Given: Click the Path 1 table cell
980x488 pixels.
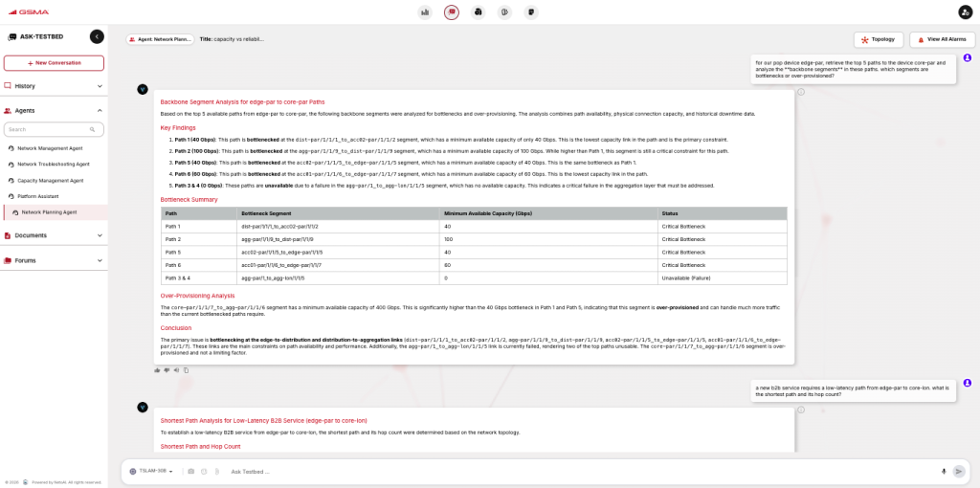Looking at the screenshot, I should tap(199, 226).
